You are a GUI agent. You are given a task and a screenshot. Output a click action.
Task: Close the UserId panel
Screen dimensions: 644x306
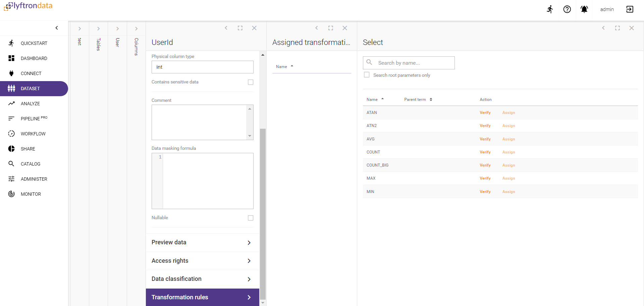pos(254,28)
